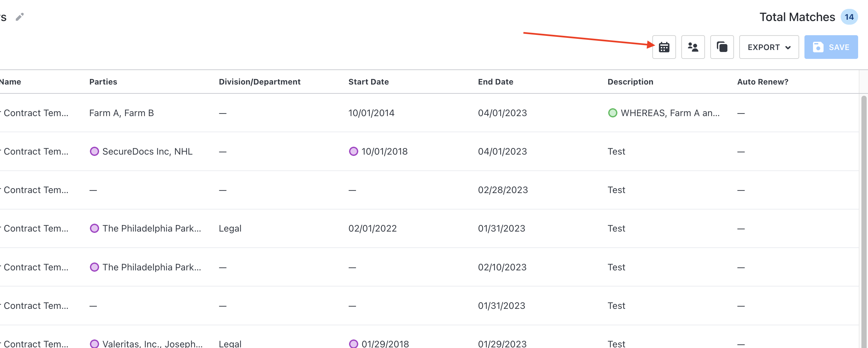868x348 pixels.
Task: Open the people sharing icon button
Action: pos(693,47)
